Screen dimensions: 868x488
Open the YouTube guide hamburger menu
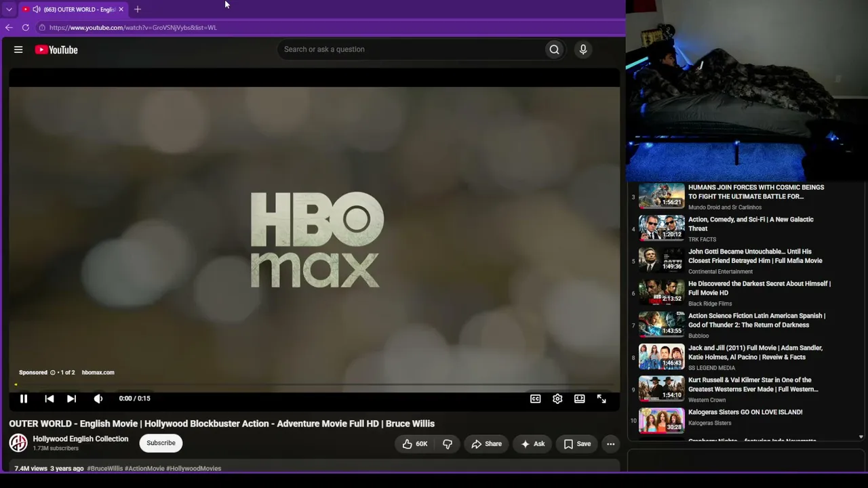pyautogui.click(x=18, y=49)
